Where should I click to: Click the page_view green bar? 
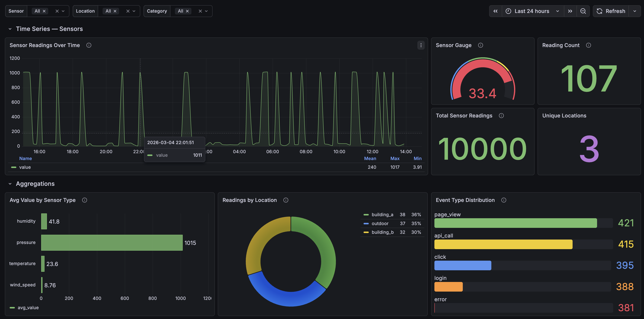[x=515, y=223]
